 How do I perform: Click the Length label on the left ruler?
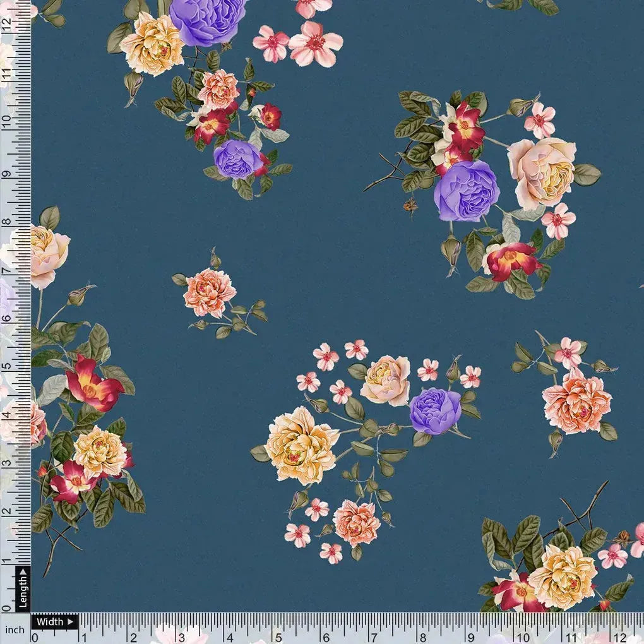tap(23, 588)
